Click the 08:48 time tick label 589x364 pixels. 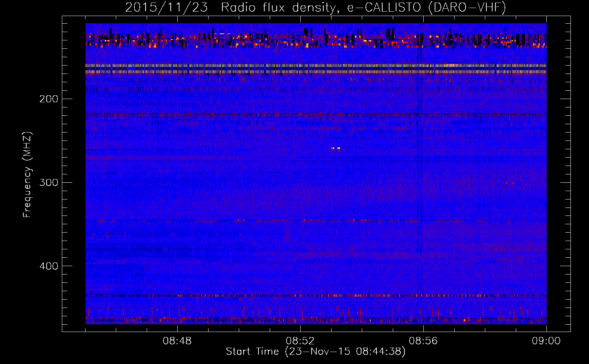coord(177,341)
